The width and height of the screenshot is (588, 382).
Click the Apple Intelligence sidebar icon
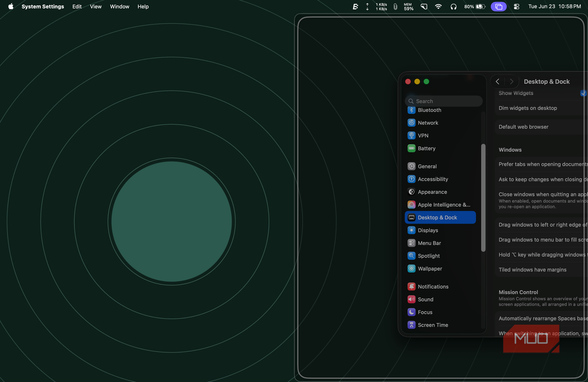[411, 205]
